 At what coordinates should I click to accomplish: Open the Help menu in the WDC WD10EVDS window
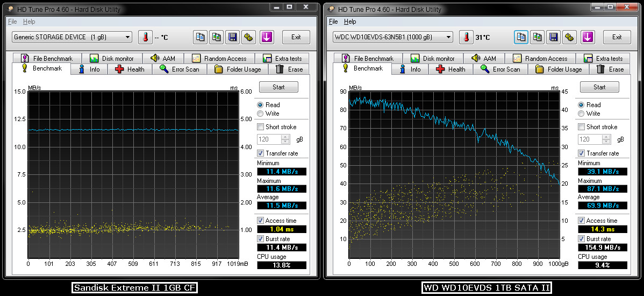click(x=350, y=22)
